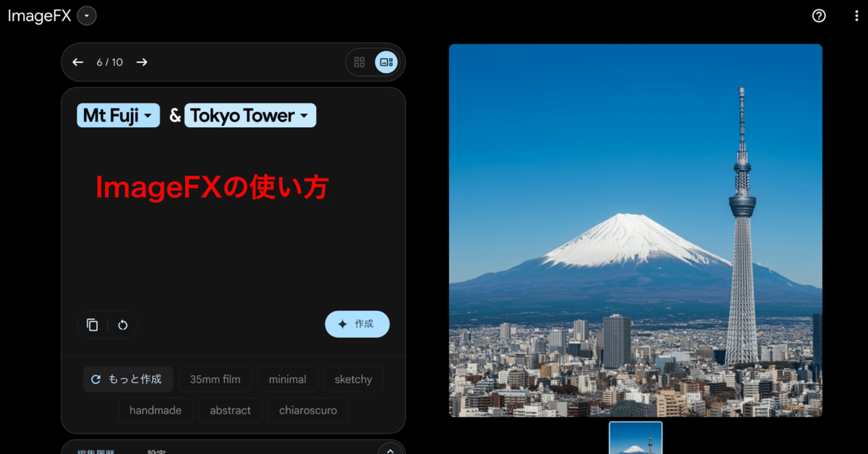
Task: Switch to grid view of results
Action: pyautogui.click(x=359, y=62)
